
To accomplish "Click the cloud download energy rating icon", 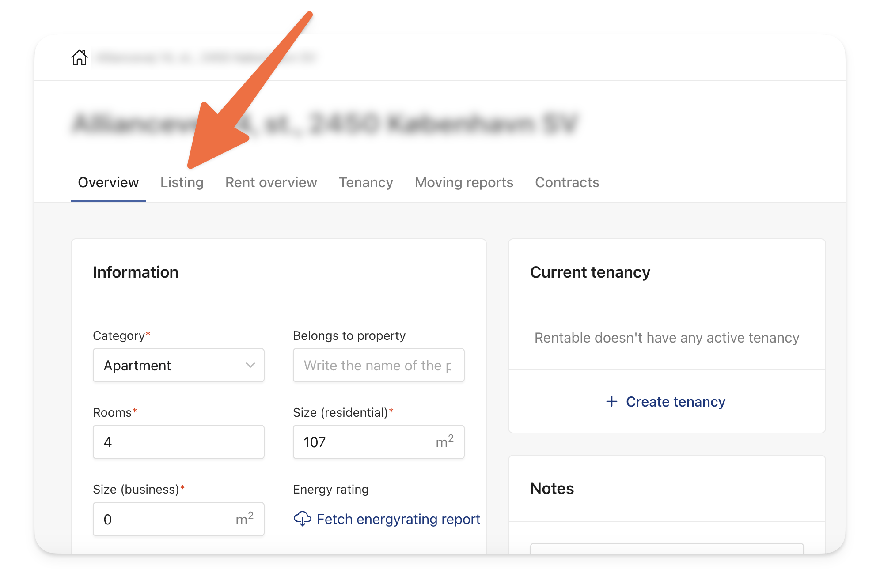I will pos(303,519).
